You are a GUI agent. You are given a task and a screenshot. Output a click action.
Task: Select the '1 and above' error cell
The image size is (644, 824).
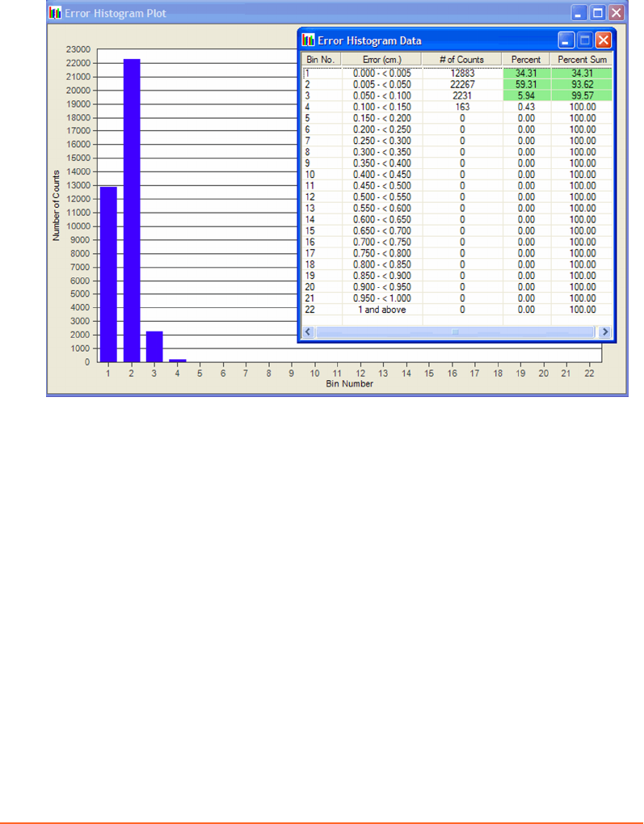coord(382,310)
